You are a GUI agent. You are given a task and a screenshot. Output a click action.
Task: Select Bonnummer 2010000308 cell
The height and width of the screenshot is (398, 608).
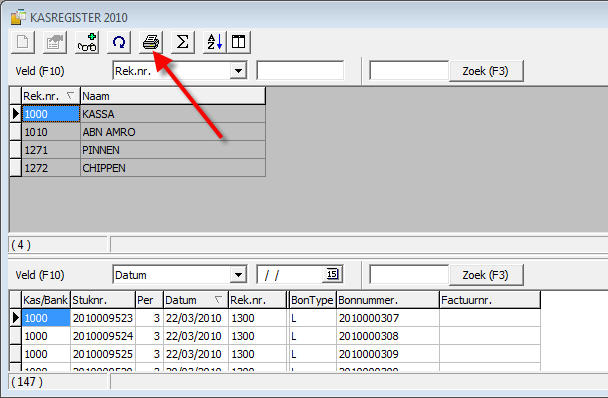click(388, 336)
